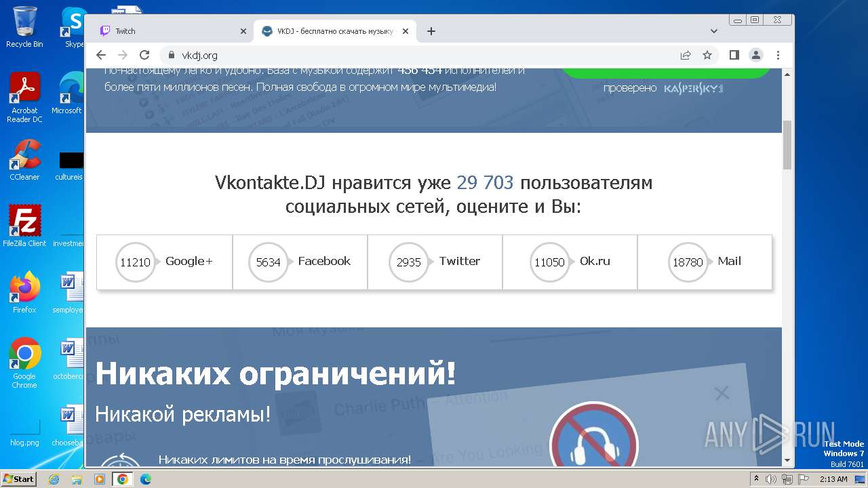Open Firefox desktop icon
The height and width of the screenshot is (488, 868).
point(24,293)
